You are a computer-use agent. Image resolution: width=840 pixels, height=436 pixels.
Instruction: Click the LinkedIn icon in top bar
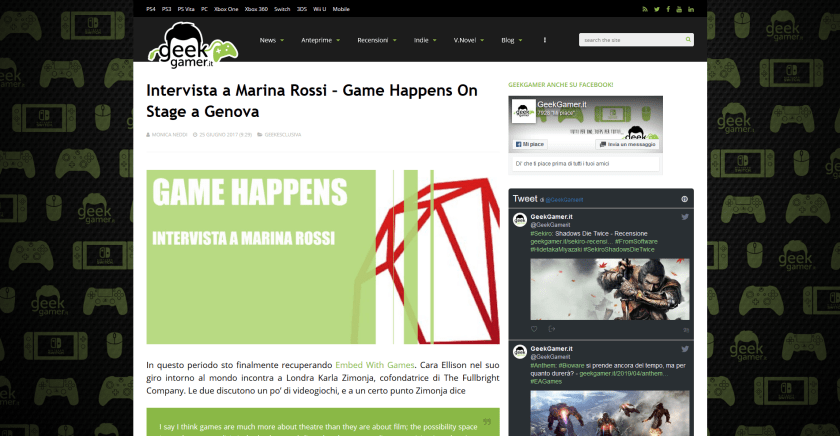tap(691, 9)
